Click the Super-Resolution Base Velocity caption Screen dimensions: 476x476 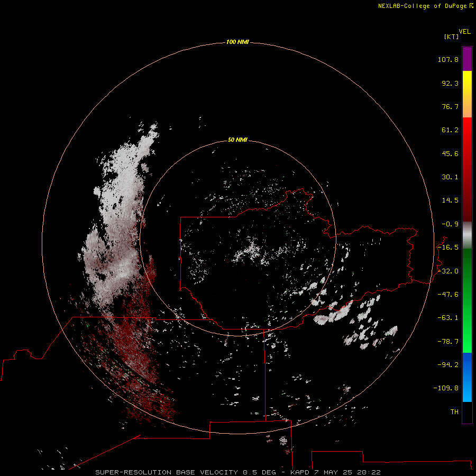tap(237, 472)
